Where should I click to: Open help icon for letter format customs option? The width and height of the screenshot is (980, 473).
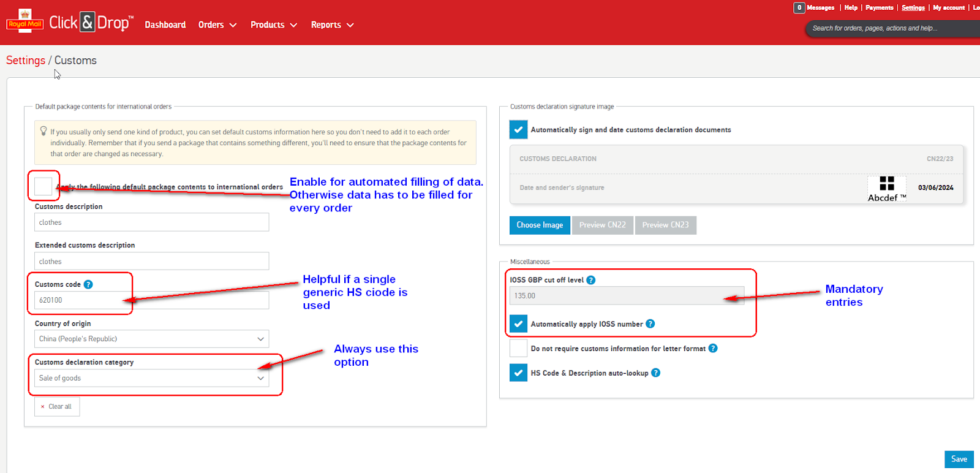(713, 348)
